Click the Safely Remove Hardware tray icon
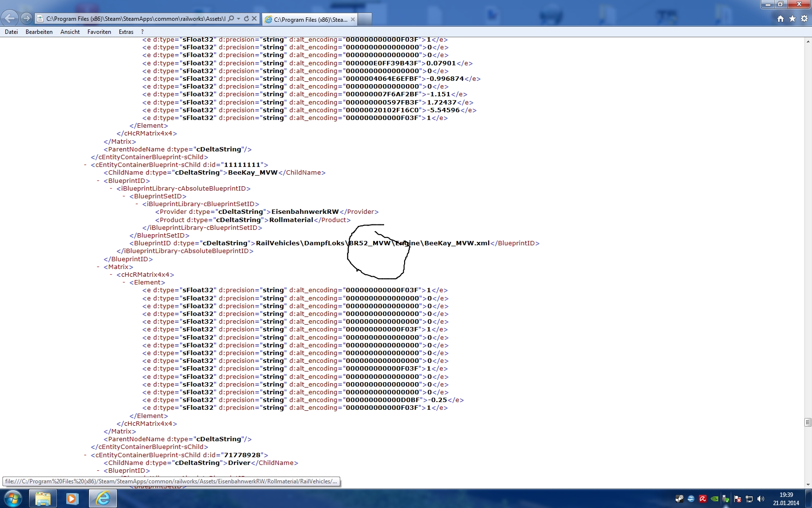 pyautogui.click(x=726, y=499)
